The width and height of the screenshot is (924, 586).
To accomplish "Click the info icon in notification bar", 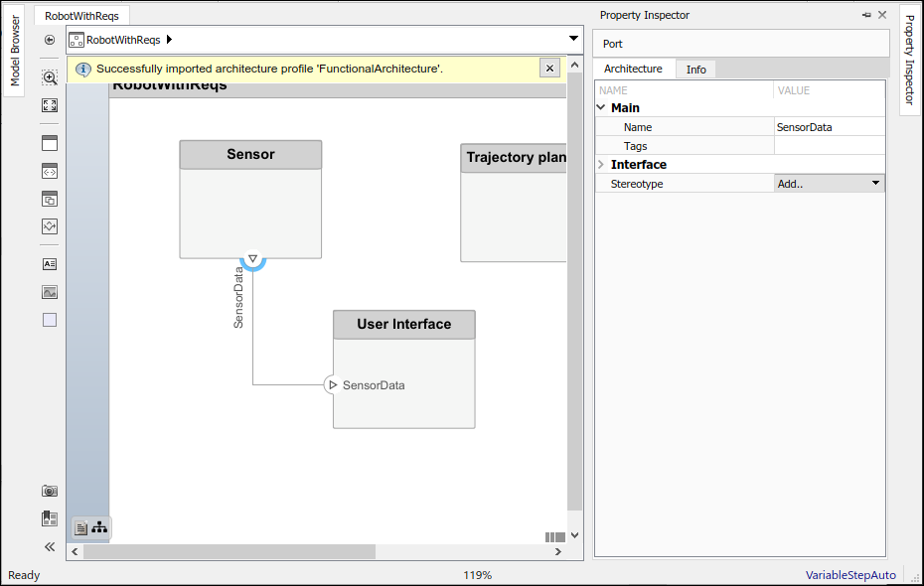I will 83,69.
